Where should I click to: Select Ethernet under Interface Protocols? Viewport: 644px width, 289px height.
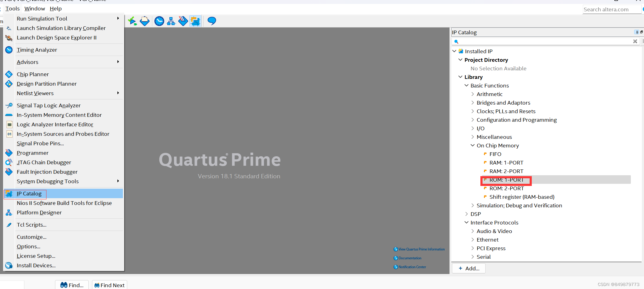tap(487, 240)
